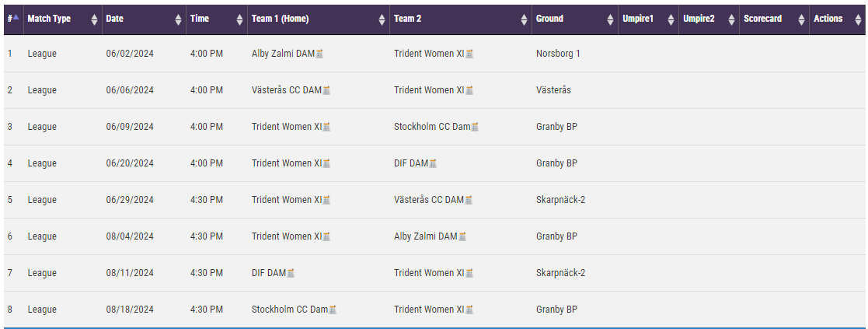The width and height of the screenshot is (868, 329).
Task: Click Scorecard column header
Action: point(774,19)
